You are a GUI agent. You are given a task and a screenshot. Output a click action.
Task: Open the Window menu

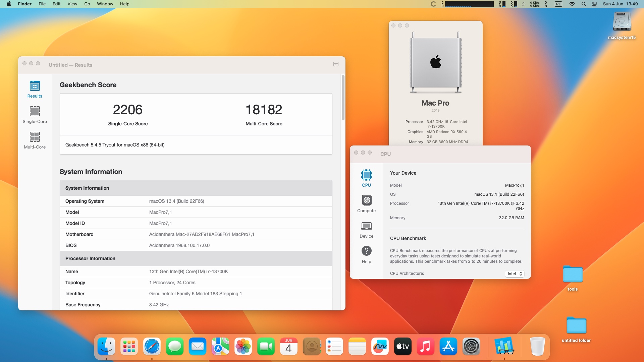(105, 4)
